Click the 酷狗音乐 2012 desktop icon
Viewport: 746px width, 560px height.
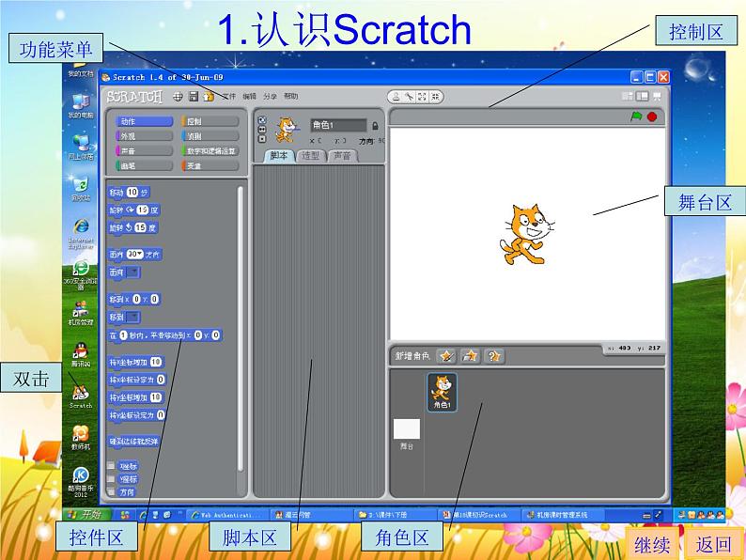point(81,481)
